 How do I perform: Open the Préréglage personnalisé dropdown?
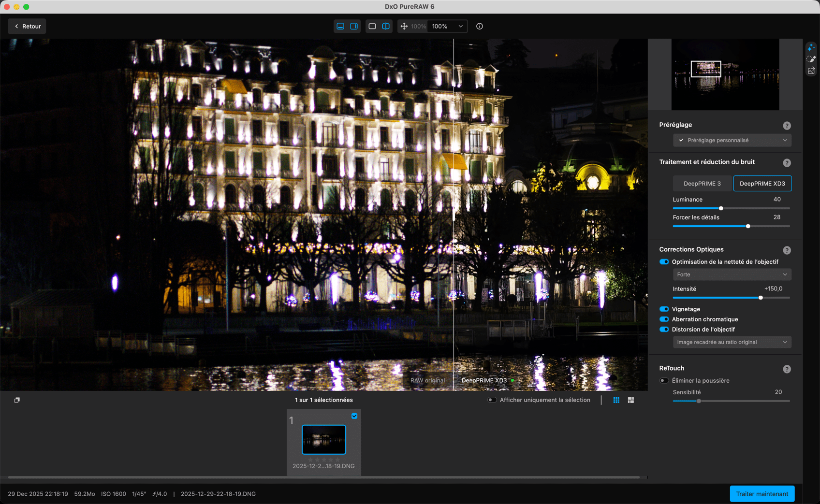pyautogui.click(x=732, y=140)
